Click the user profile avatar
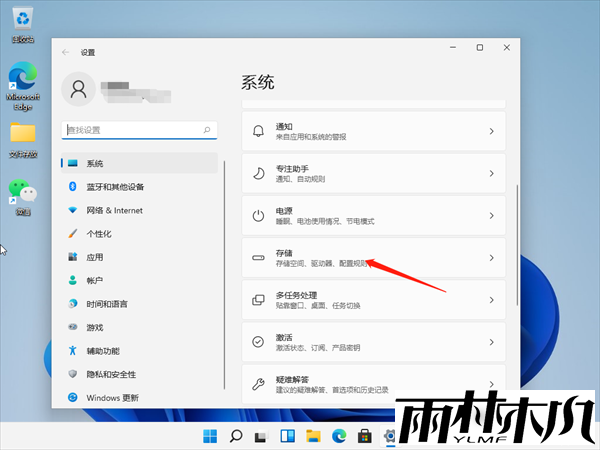Screen dimensions: 600x450 click(x=78, y=90)
